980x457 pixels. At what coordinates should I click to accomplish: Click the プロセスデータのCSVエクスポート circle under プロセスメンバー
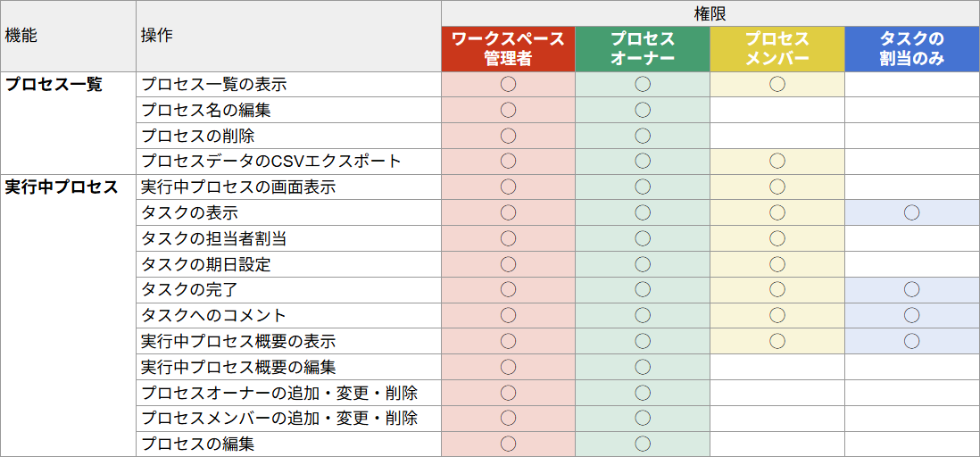point(777,162)
